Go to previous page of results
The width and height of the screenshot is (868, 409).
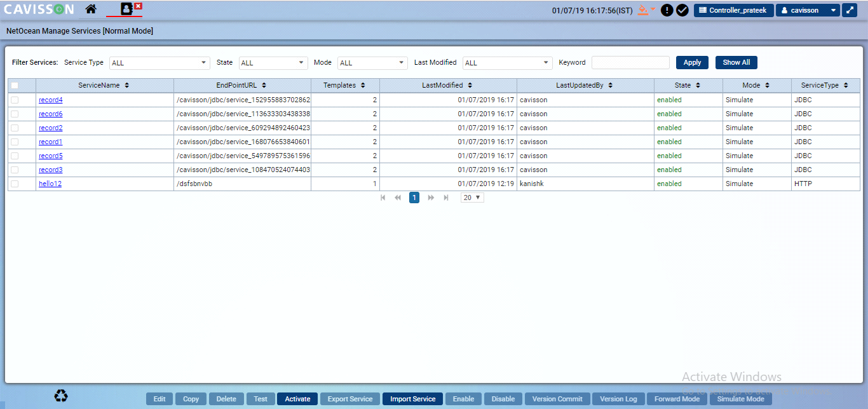tap(398, 198)
